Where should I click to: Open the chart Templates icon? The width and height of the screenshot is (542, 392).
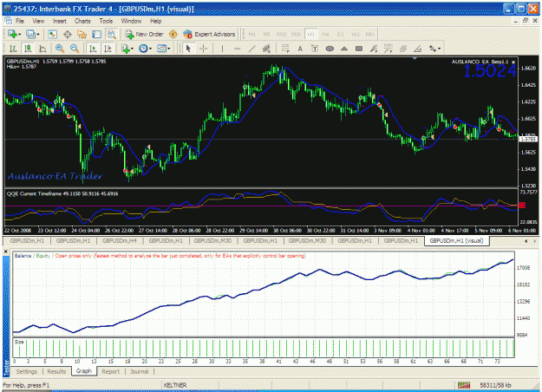pos(161,49)
